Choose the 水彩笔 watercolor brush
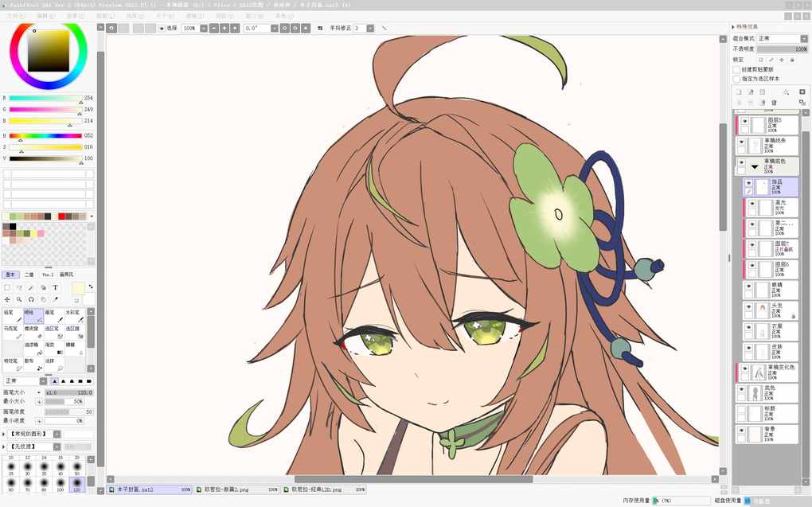 [75, 316]
